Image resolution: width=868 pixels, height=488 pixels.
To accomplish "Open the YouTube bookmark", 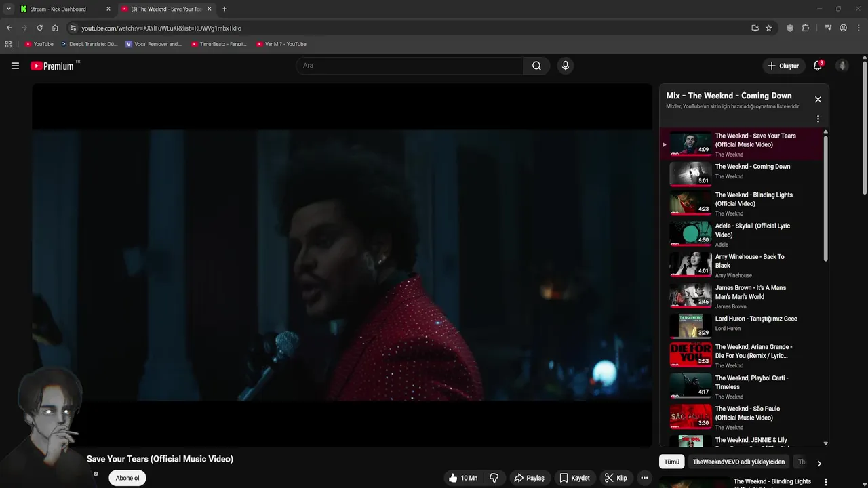I will 39,44.
